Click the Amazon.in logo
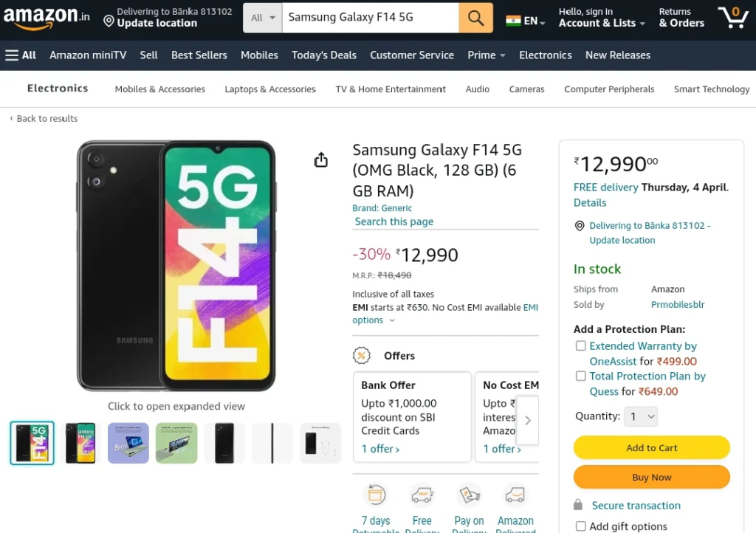The image size is (756, 533). click(x=47, y=18)
